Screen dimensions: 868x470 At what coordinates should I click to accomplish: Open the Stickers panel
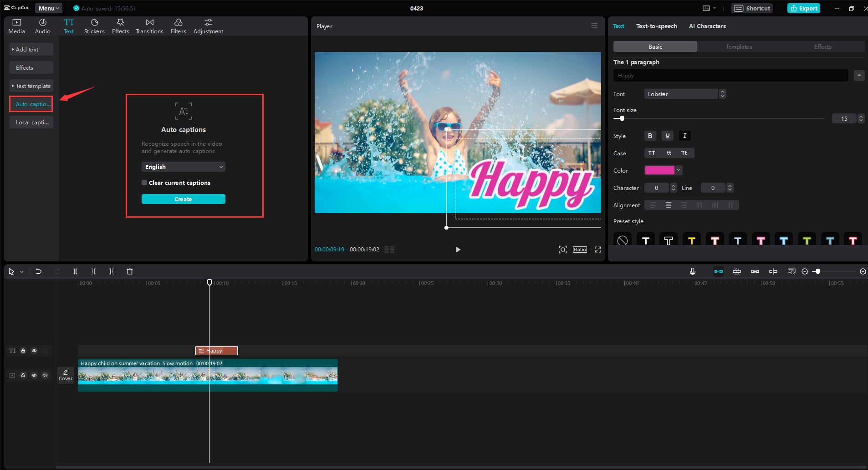click(94, 26)
